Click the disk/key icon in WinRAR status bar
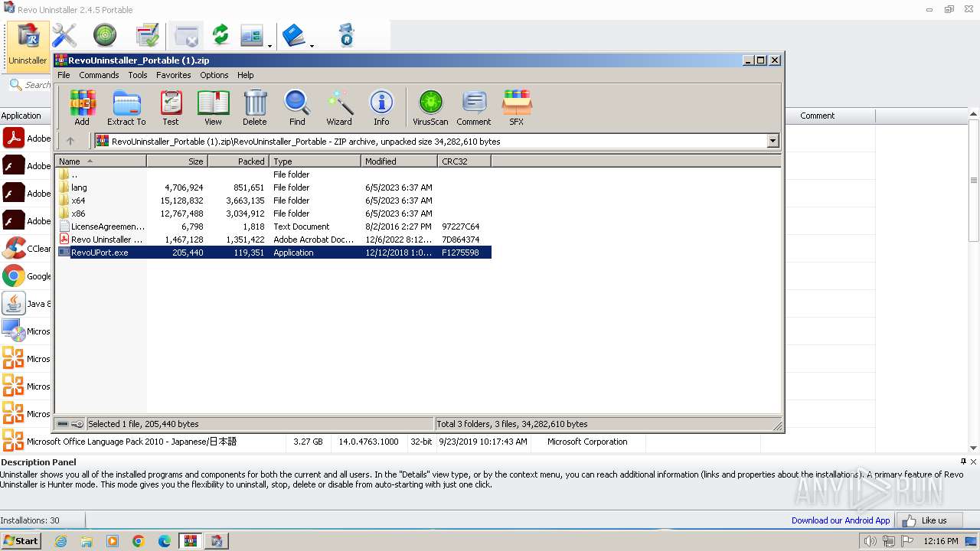 point(70,424)
